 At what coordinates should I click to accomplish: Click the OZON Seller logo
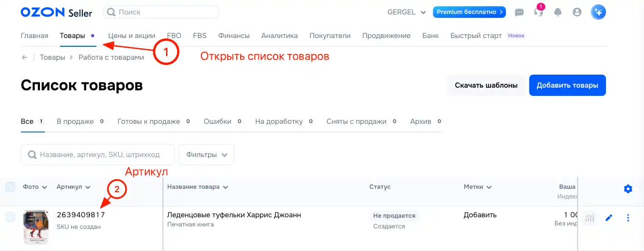(56, 13)
